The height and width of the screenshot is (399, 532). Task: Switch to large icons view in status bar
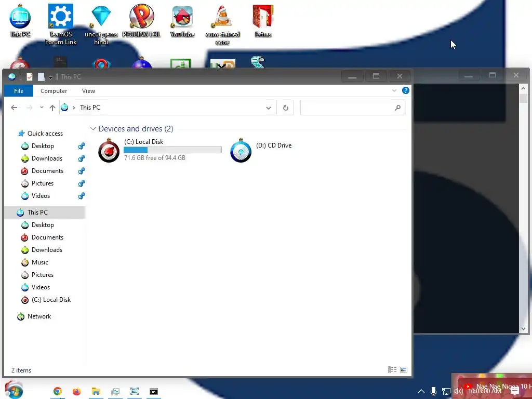pyautogui.click(x=403, y=370)
